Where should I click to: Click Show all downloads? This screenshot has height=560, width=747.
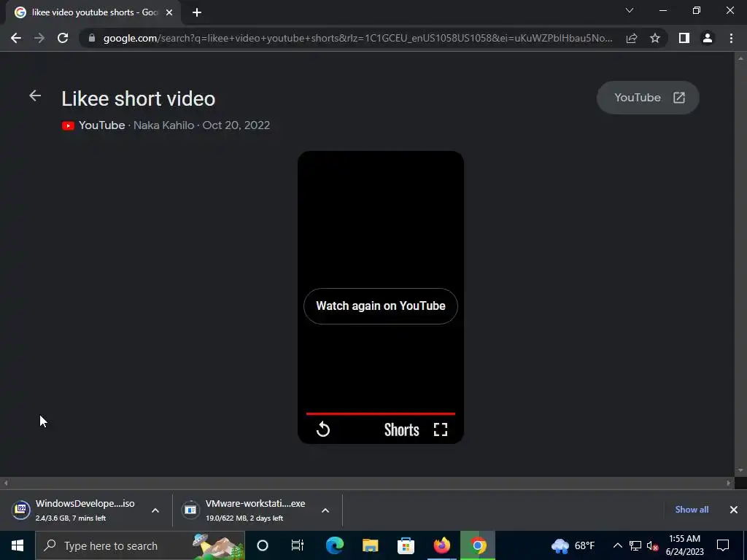tap(692, 510)
